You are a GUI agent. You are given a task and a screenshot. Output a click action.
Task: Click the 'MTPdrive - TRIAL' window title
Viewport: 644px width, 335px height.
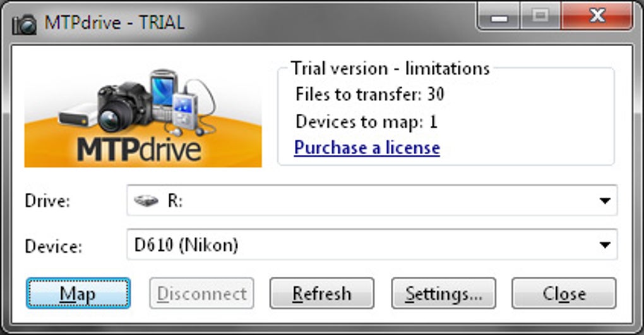point(114,23)
